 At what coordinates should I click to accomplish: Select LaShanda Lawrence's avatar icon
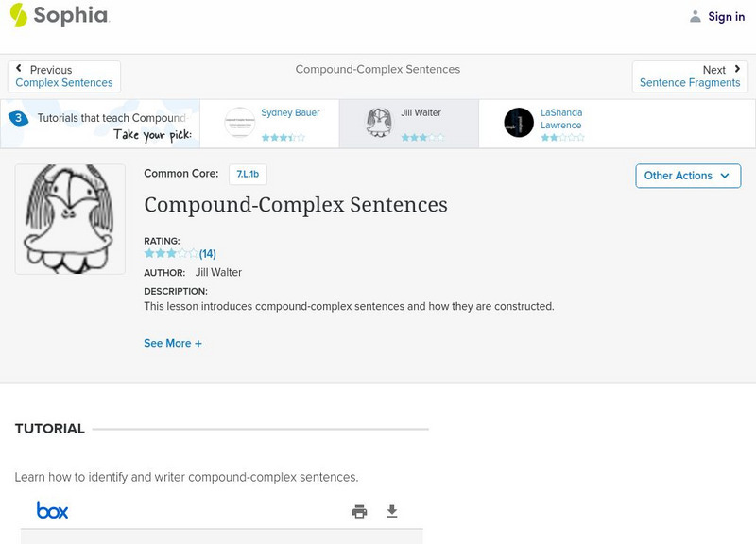(519, 123)
